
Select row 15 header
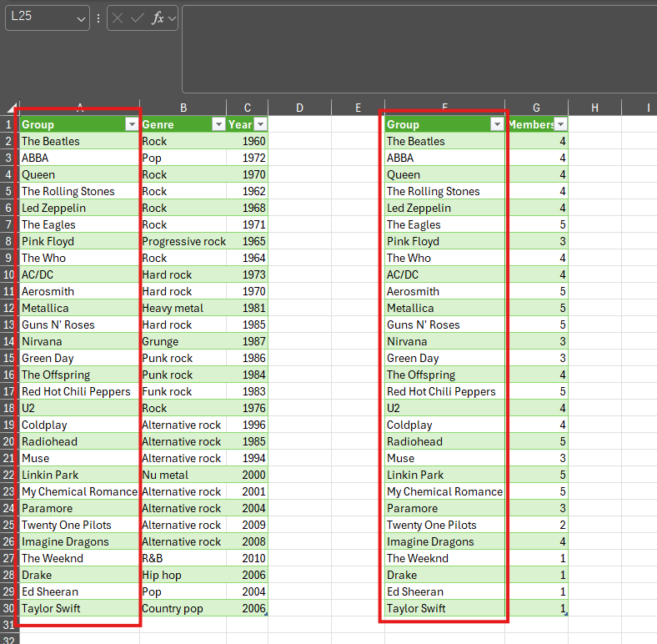click(x=8, y=358)
